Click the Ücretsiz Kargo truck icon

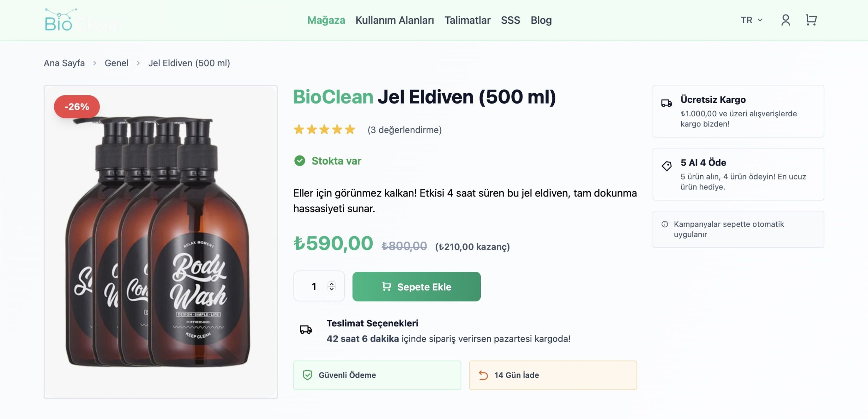666,103
